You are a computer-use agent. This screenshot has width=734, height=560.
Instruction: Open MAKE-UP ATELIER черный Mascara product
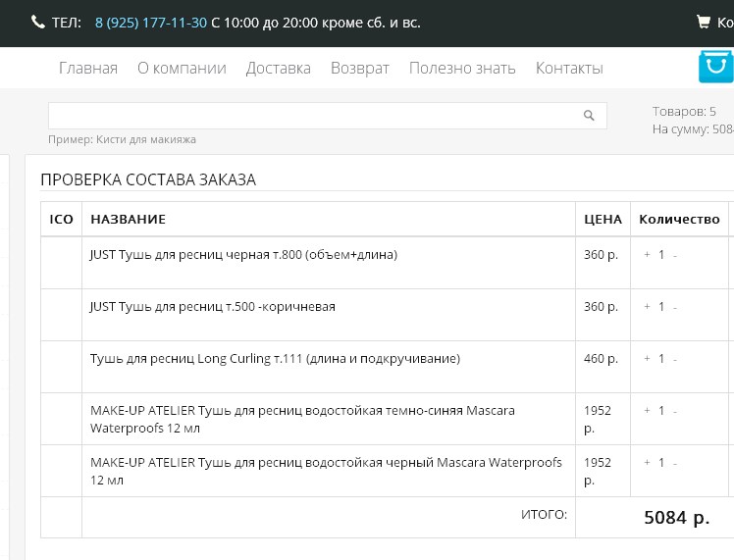point(326,471)
